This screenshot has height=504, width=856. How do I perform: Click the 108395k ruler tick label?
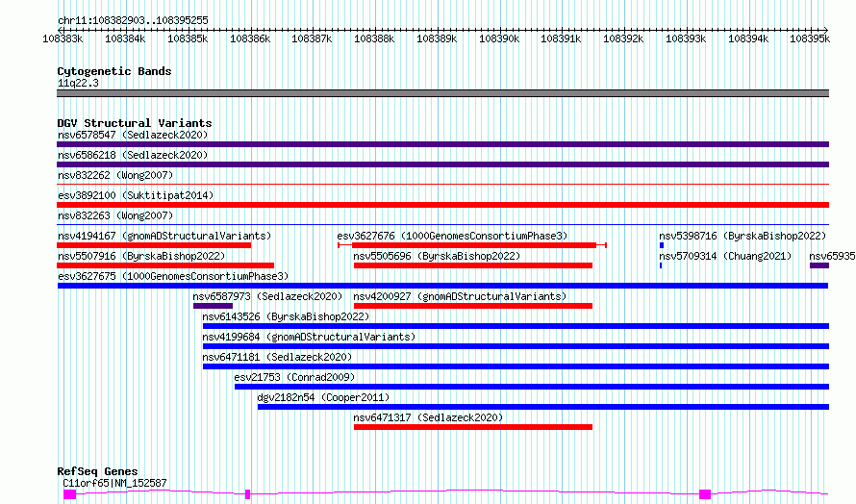click(x=810, y=38)
